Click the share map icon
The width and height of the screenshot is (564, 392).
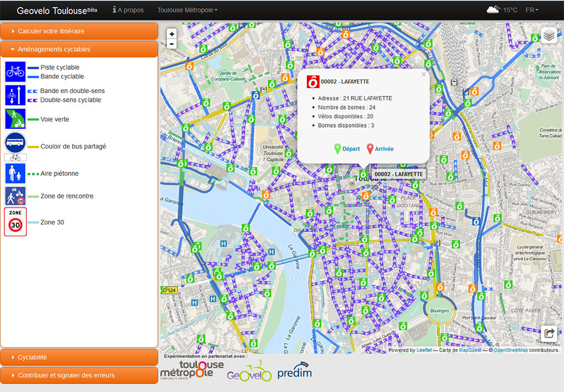(x=549, y=334)
